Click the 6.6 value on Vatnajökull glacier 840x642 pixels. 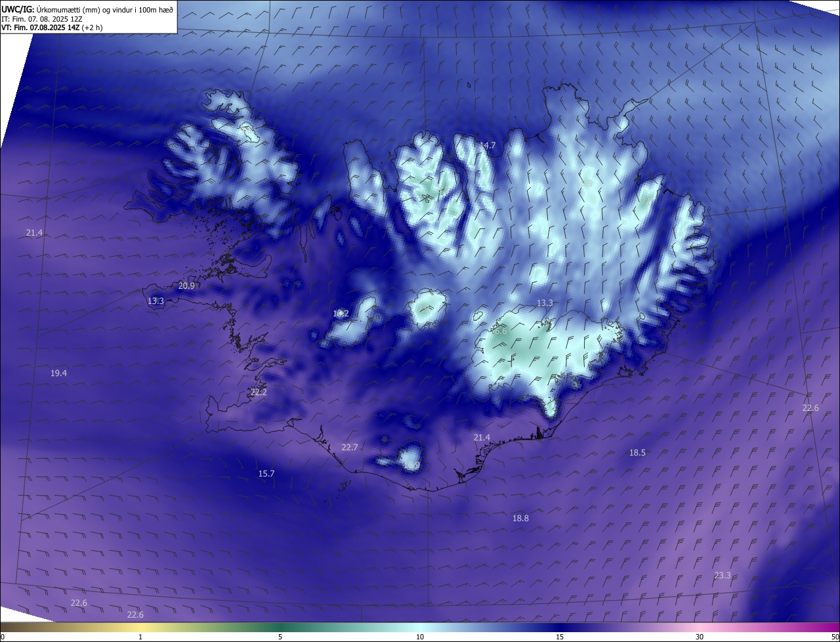pyautogui.click(x=500, y=332)
